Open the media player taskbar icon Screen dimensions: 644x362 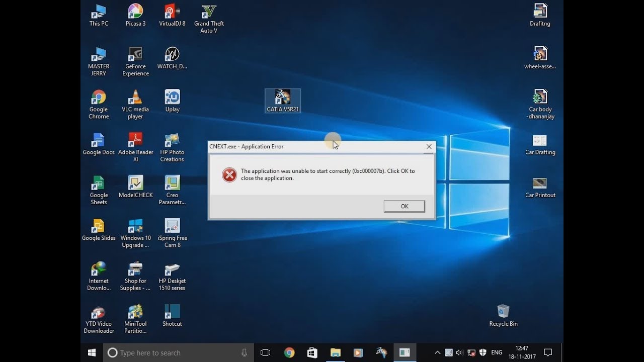coord(358,352)
